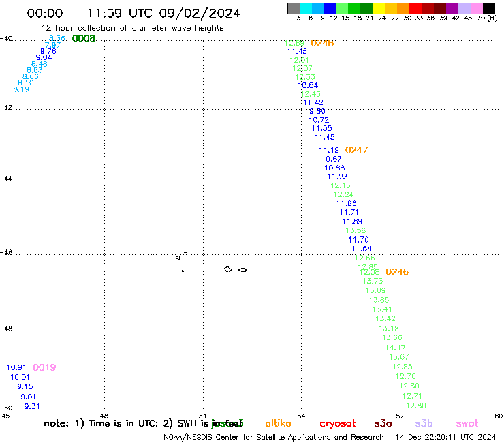
Task: Select the '(ft)' unit label on scale
Action: click(492, 18)
